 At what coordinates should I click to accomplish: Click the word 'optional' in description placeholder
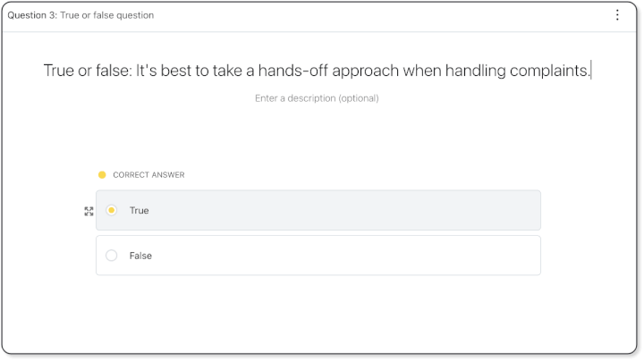click(x=357, y=98)
